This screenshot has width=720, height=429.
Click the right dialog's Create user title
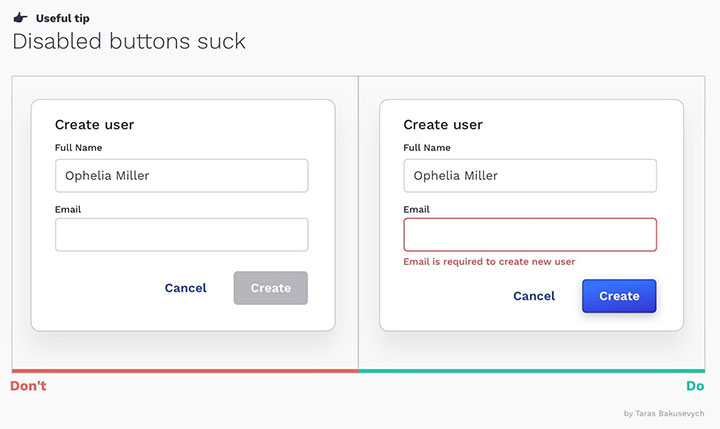point(443,124)
